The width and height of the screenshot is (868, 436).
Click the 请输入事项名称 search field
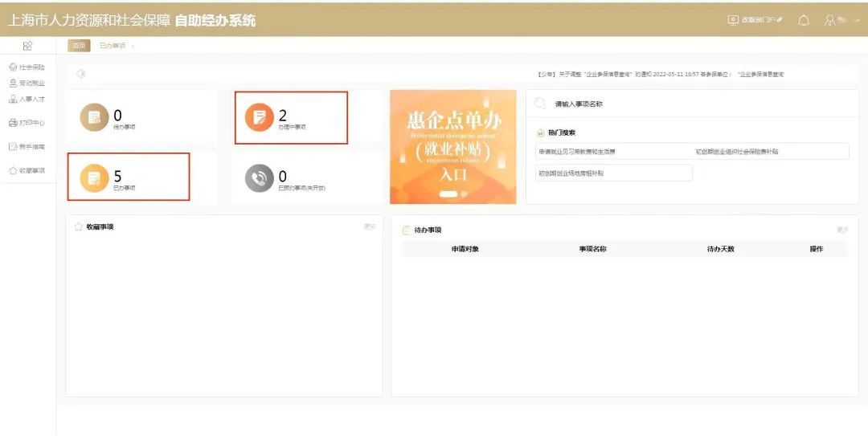(x=691, y=104)
